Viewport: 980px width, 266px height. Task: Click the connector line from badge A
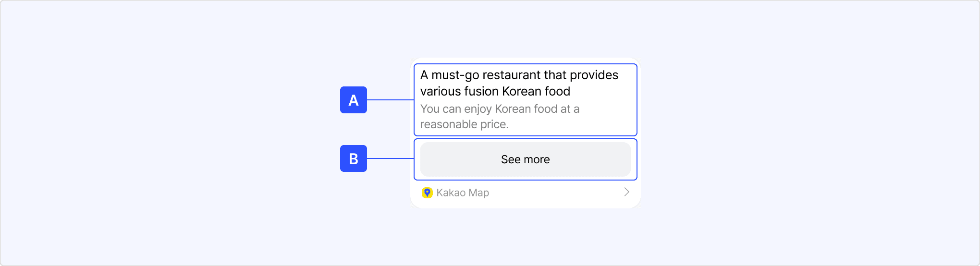click(390, 100)
